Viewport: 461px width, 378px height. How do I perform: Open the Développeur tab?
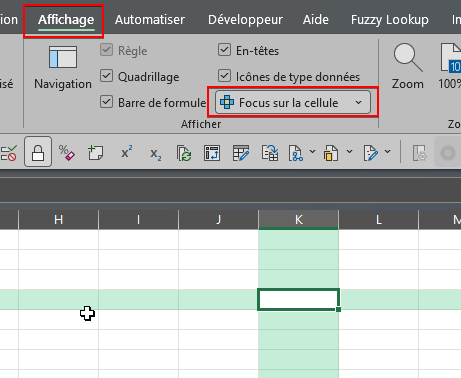click(x=245, y=20)
